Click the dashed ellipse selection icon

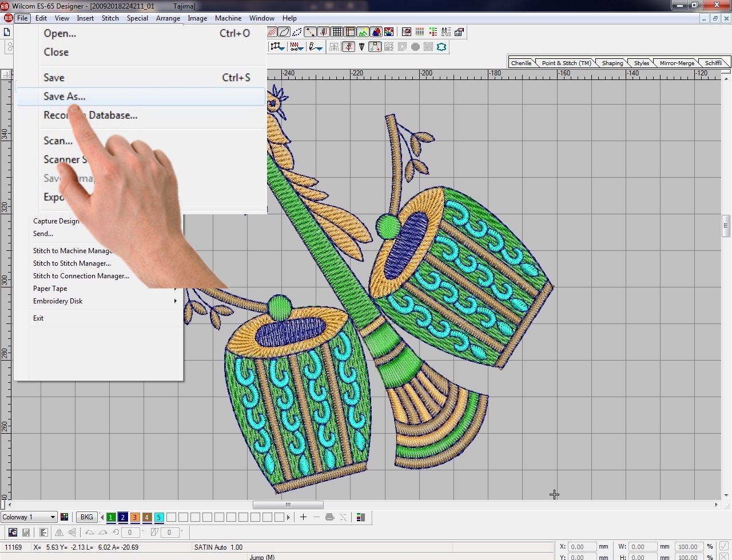click(x=297, y=32)
